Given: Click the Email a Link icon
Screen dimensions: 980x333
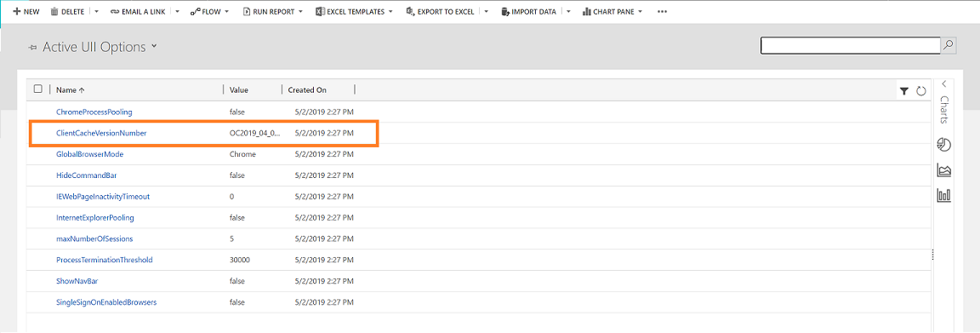Looking at the screenshot, I should tap(114, 12).
